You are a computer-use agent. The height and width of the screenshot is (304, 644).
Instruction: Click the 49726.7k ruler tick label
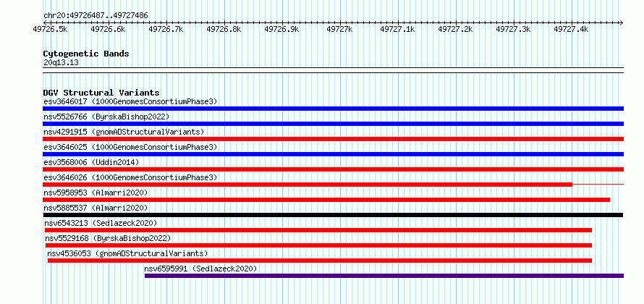(166, 29)
